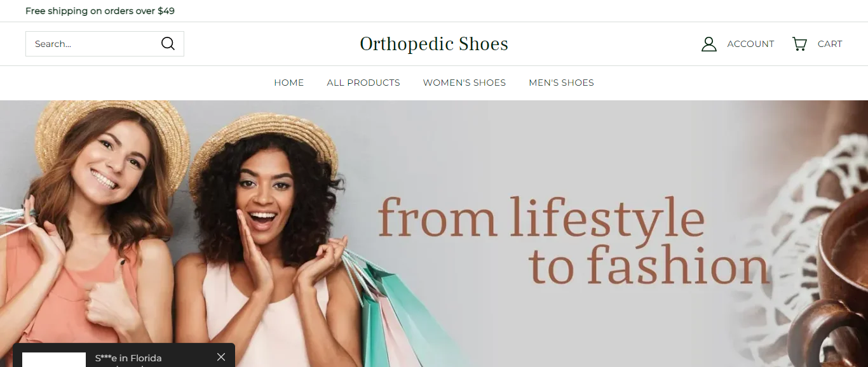This screenshot has height=367, width=868.
Task: Open the account user profile icon
Action: [x=709, y=44]
